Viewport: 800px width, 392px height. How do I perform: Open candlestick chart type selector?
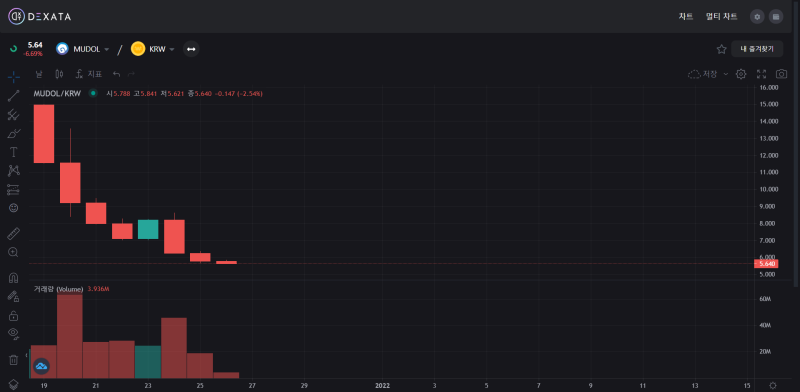59,75
